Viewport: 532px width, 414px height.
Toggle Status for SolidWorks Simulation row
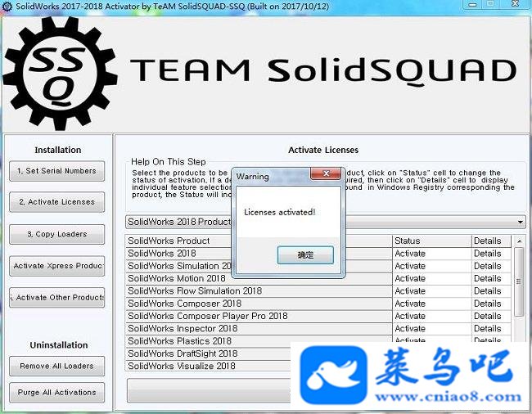tap(431, 266)
